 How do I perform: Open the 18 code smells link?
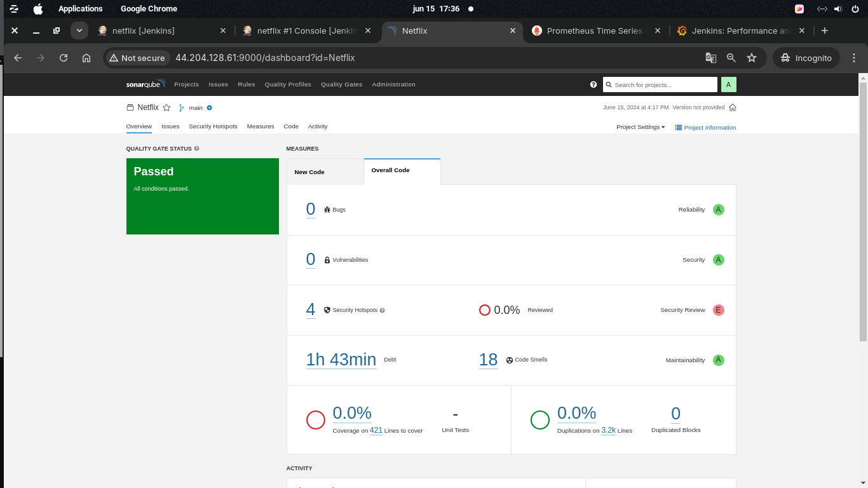(488, 360)
